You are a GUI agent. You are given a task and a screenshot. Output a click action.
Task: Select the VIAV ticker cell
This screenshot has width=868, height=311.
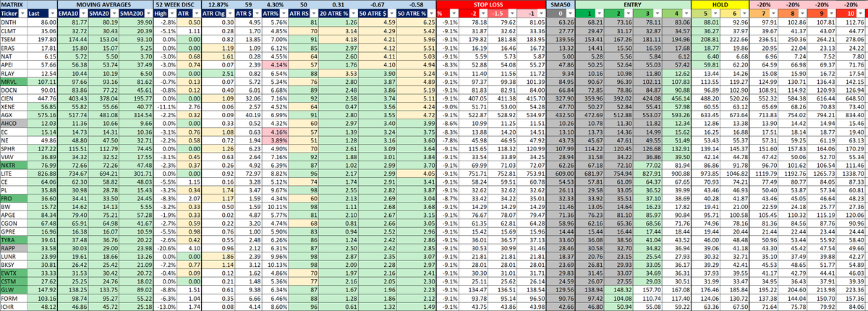14,156
